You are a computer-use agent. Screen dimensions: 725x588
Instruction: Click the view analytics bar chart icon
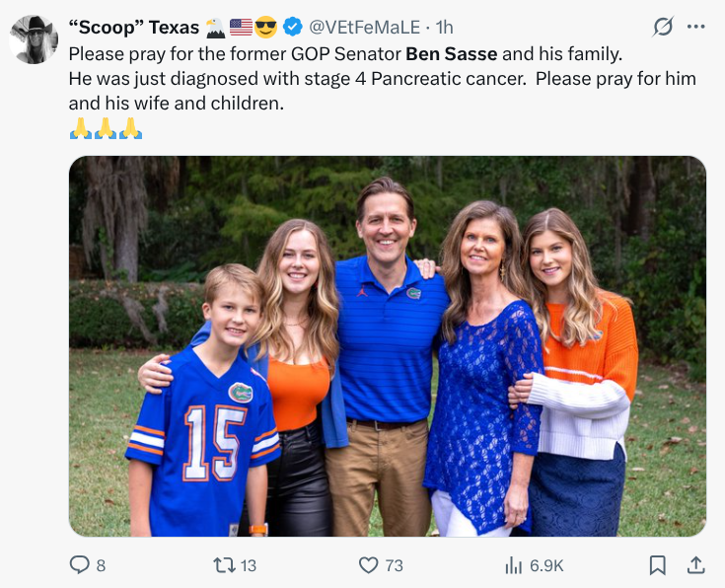coord(513,564)
